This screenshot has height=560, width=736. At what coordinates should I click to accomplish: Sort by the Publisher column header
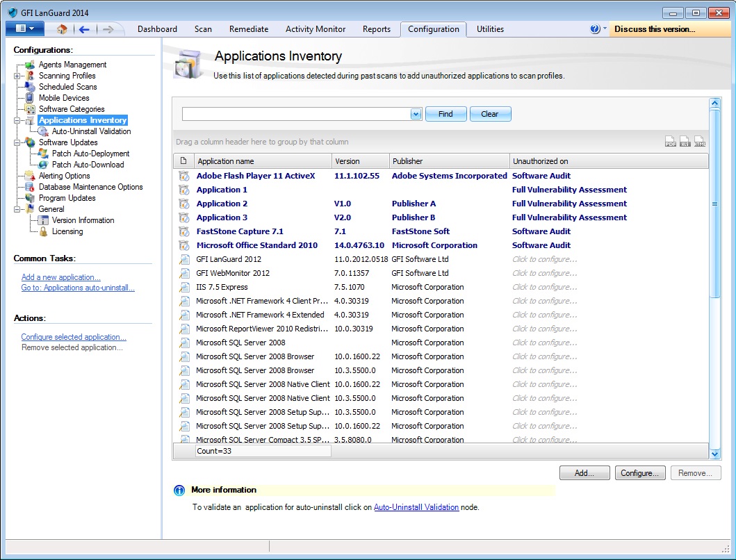pyautogui.click(x=449, y=161)
